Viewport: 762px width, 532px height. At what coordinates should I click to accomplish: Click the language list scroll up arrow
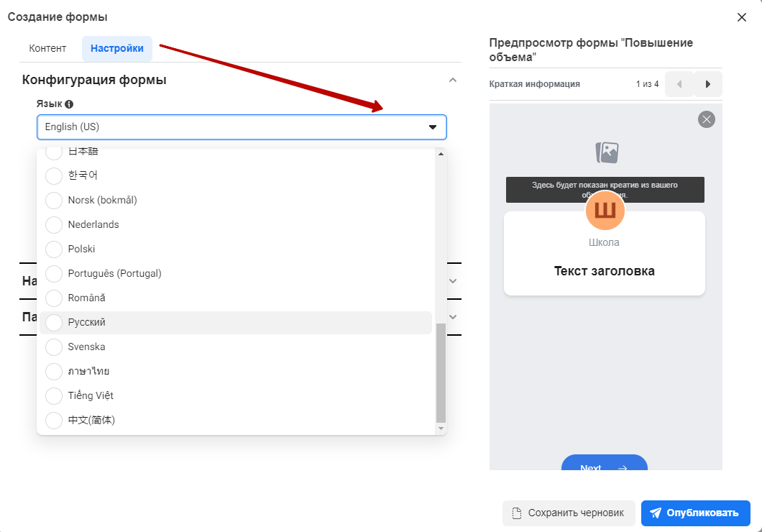click(441, 154)
